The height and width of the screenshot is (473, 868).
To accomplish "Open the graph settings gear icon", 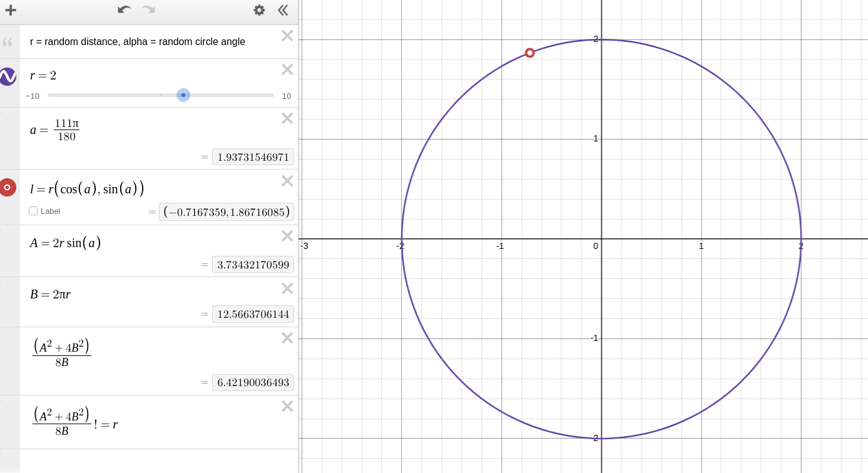I will coord(259,10).
